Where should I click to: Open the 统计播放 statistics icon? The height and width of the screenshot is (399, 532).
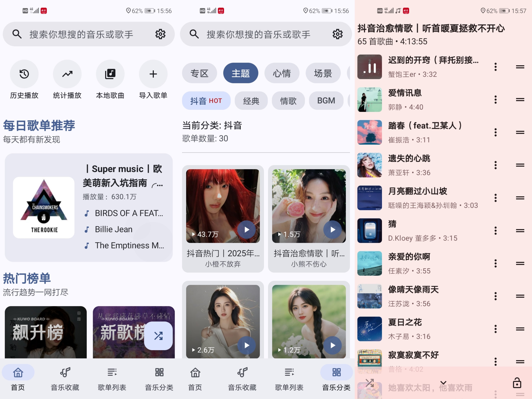(67, 74)
